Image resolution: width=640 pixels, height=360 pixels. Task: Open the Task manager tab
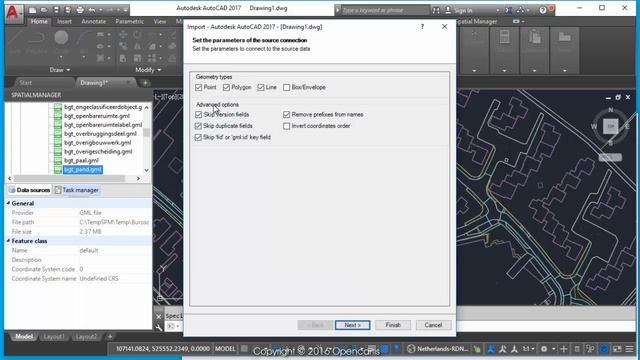click(x=77, y=190)
